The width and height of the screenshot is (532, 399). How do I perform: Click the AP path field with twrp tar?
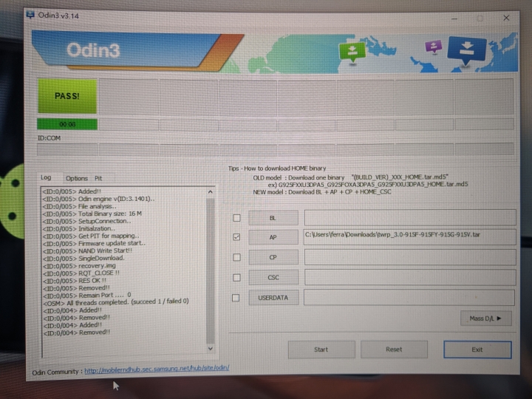[409, 237]
